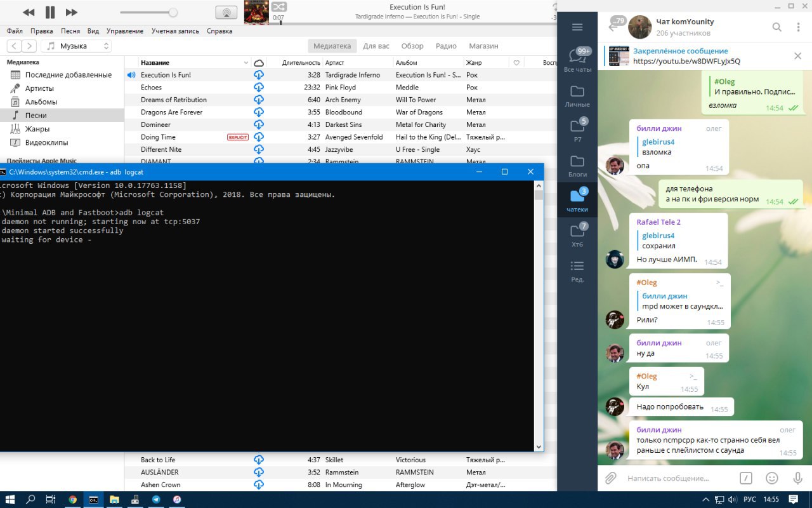Open Блоги folder in Telegram
Image resolution: width=812 pixels, height=508 pixels.
click(x=577, y=165)
